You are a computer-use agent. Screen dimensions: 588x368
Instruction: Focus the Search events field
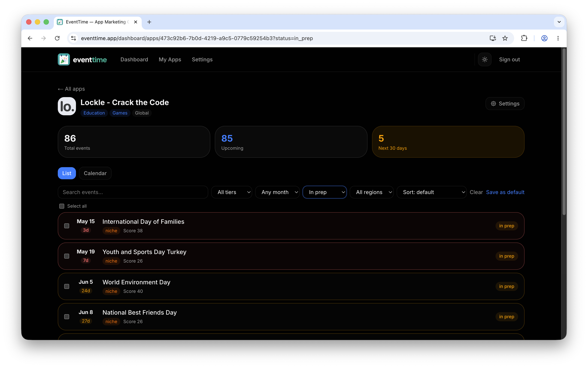[133, 192]
